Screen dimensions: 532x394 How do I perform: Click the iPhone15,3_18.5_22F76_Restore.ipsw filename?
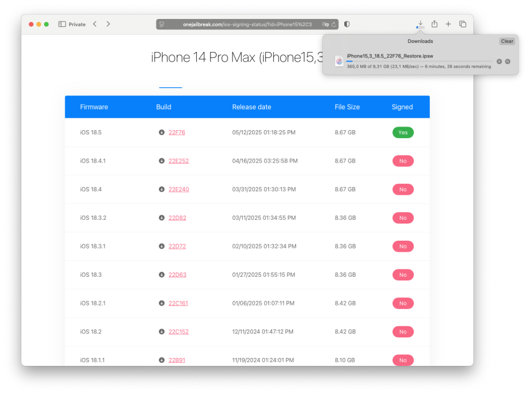(x=390, y=56)
